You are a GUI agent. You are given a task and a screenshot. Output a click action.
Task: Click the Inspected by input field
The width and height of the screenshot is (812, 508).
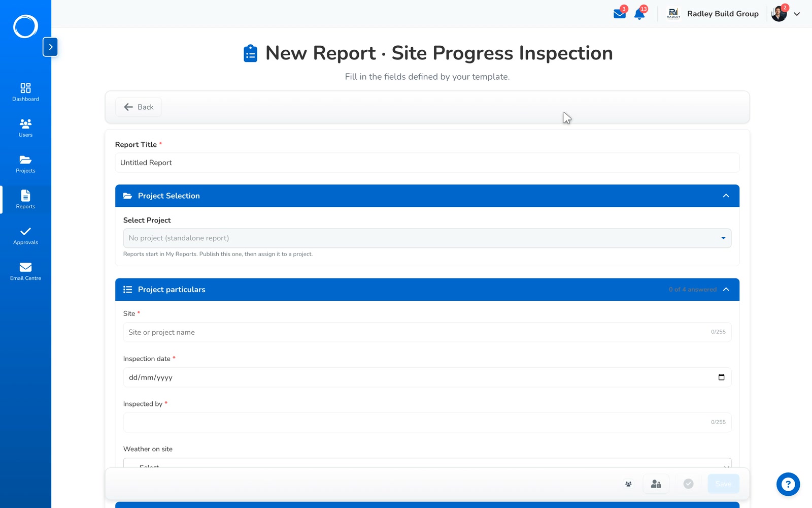click(x=427, y=423)
